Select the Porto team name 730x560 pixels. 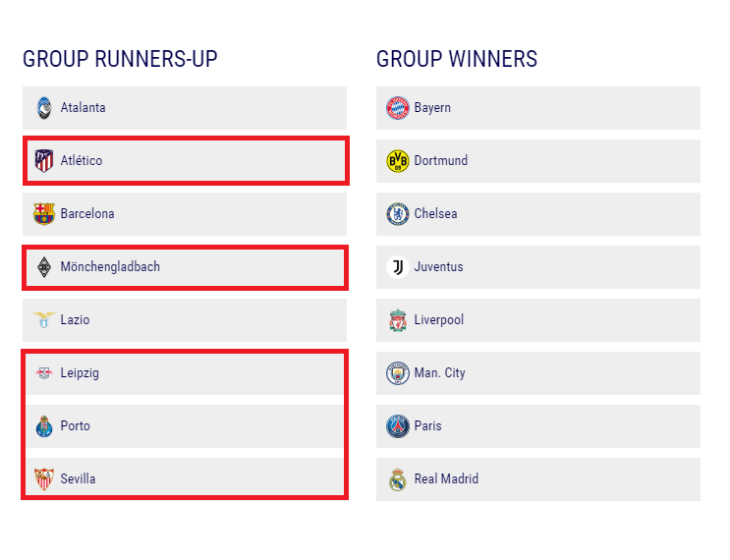(x=75, y=426)
